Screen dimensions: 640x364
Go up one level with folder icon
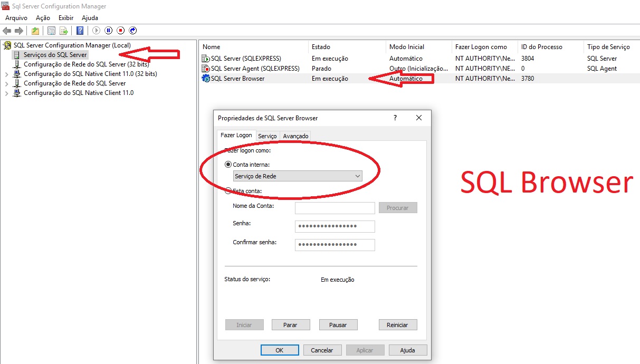click(35, 31)
